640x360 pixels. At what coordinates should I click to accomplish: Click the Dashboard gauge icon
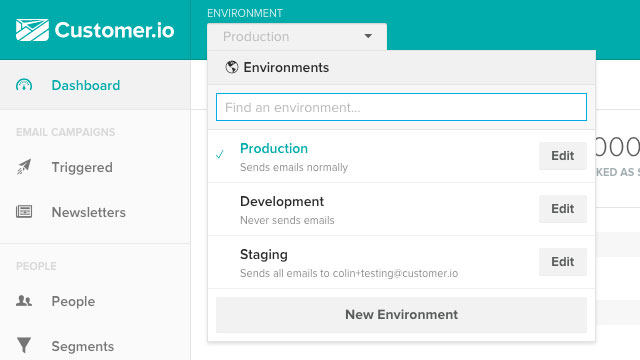point(24,85)
